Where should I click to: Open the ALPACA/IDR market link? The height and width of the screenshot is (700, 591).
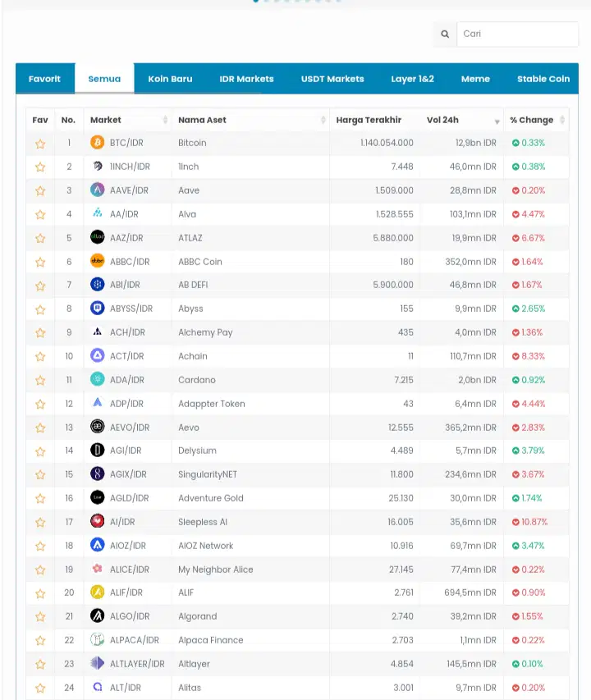click(x=135, y=640)
